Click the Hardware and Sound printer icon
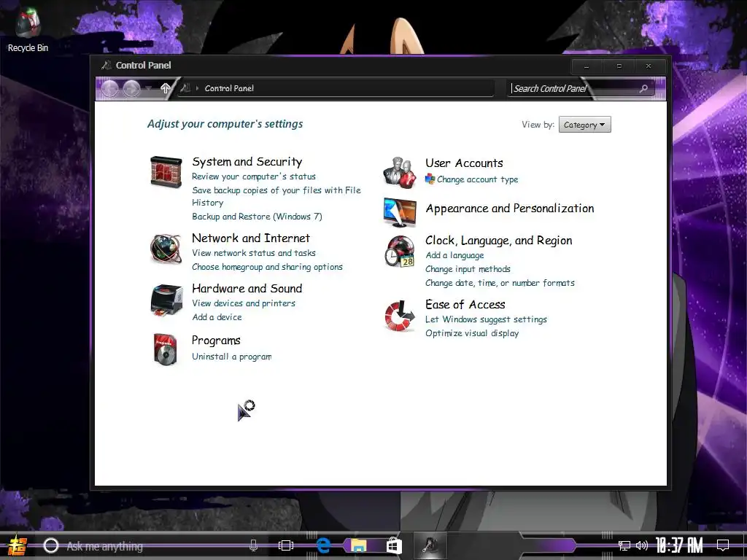747x560 pixels. tap(166, 300)
